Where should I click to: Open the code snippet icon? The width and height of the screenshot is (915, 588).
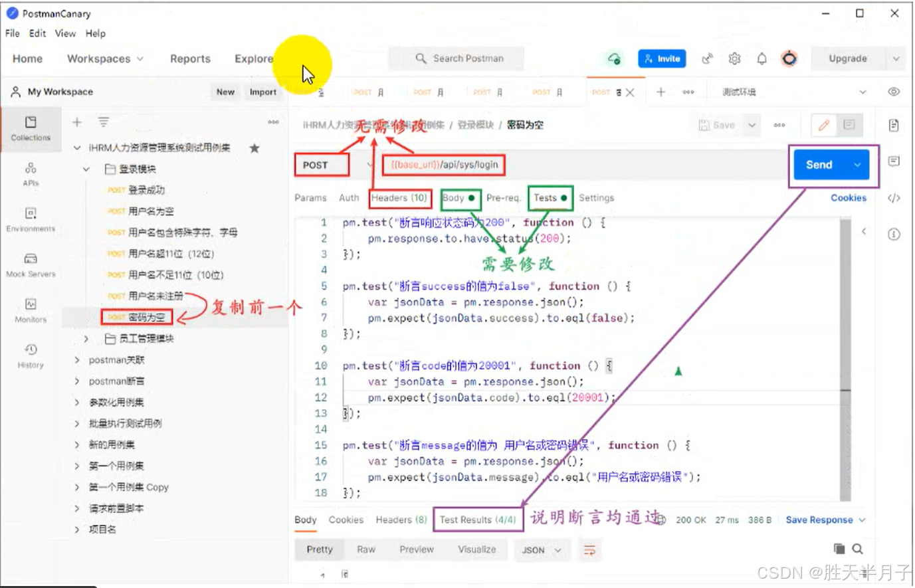[x=894, y=198]
